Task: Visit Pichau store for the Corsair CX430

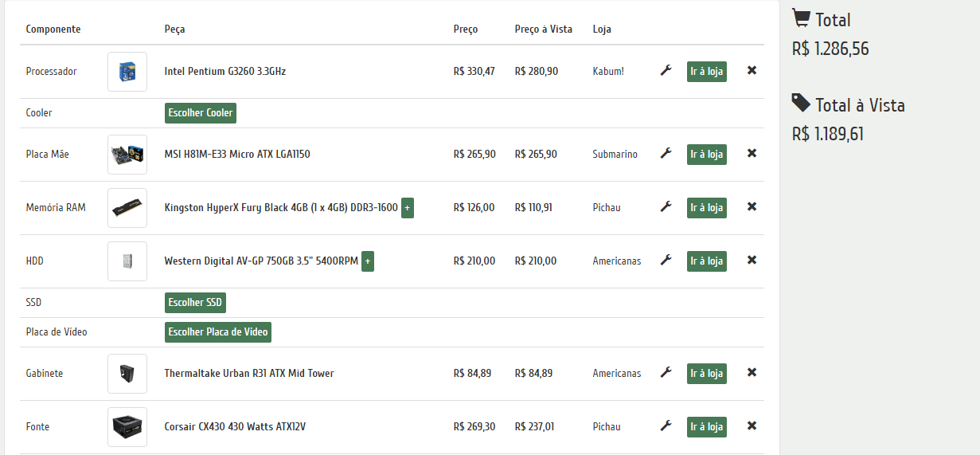Action: point(707,427)
